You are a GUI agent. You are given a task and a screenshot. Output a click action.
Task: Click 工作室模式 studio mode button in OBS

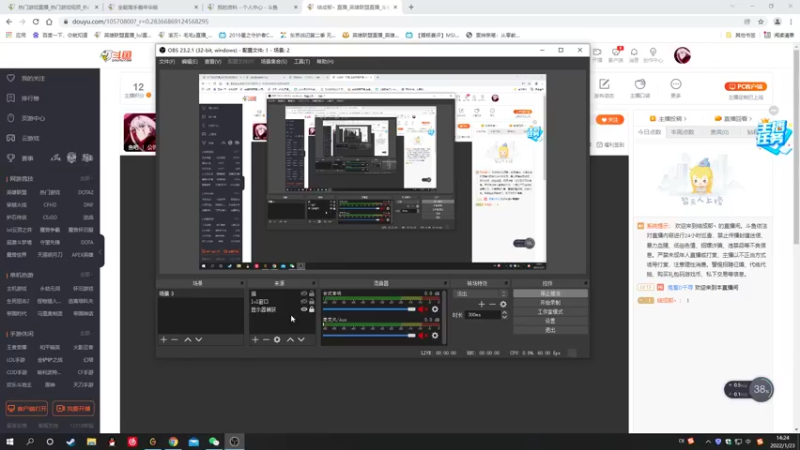pyautogui.click(x=550, y=312)
